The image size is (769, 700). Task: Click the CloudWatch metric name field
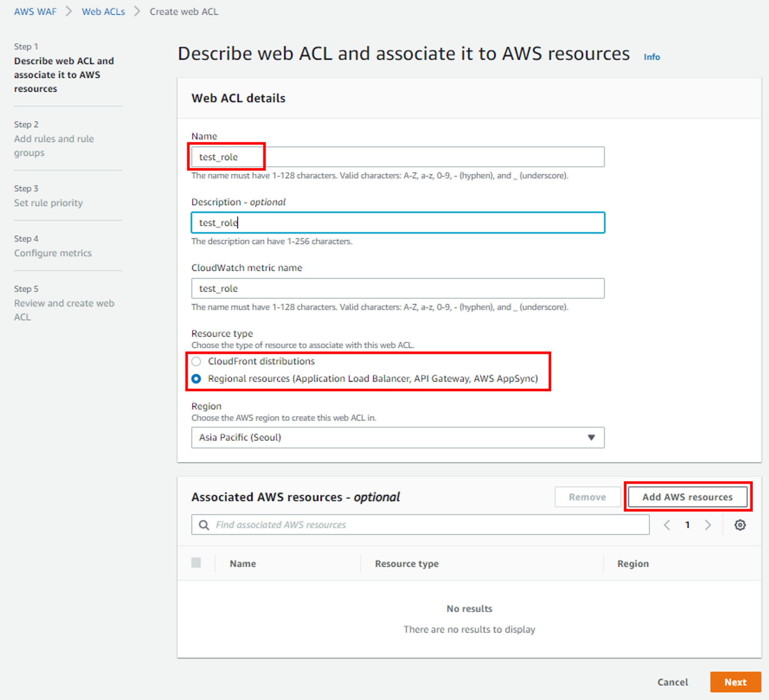pyautogui.click(x=398, y=288)
